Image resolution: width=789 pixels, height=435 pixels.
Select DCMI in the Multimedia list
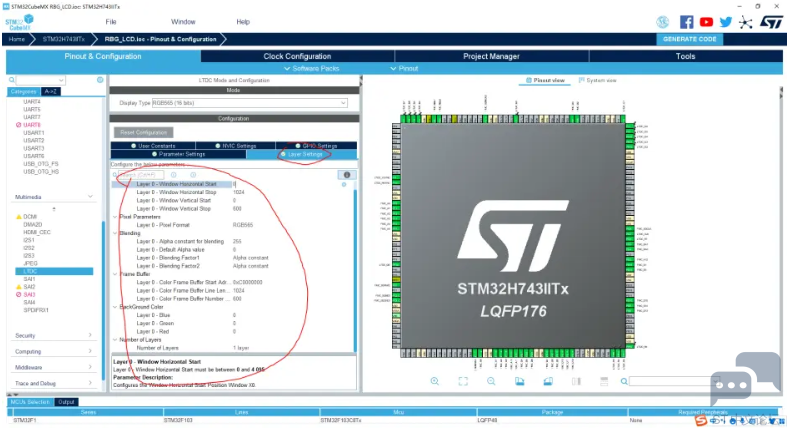pos(30,217)
